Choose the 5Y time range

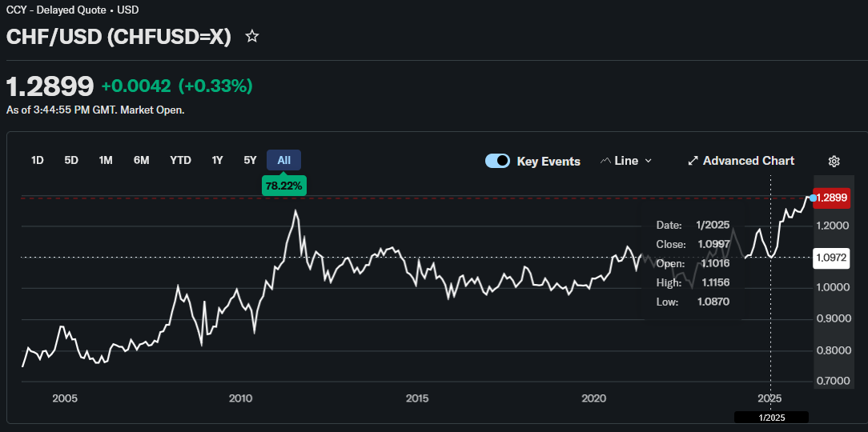point(250,160)
